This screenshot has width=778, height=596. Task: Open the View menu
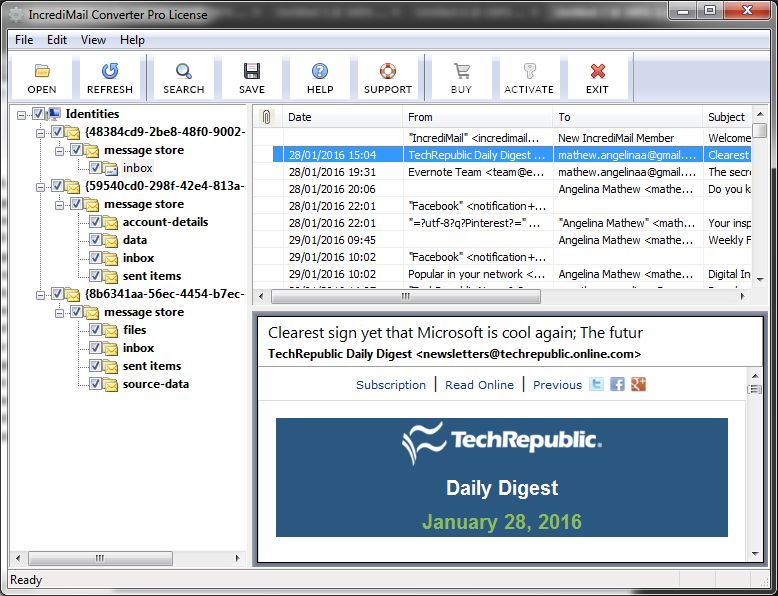pos(93,40)
